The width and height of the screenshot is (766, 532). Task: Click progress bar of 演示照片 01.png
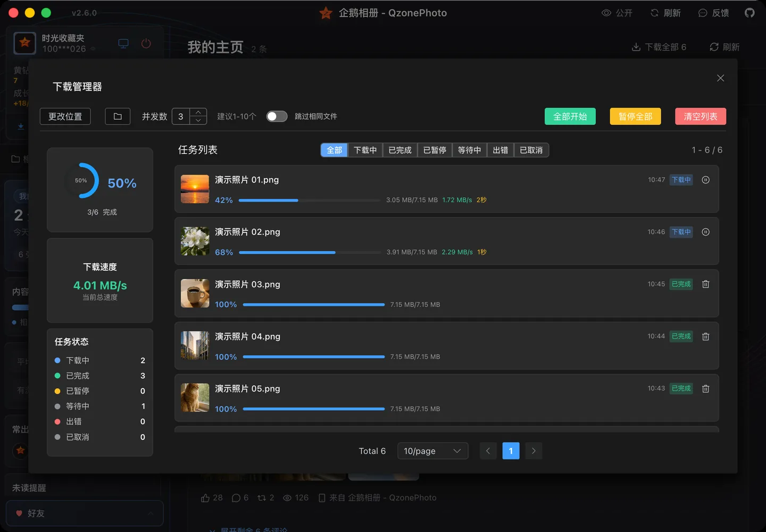click(310, 201)
